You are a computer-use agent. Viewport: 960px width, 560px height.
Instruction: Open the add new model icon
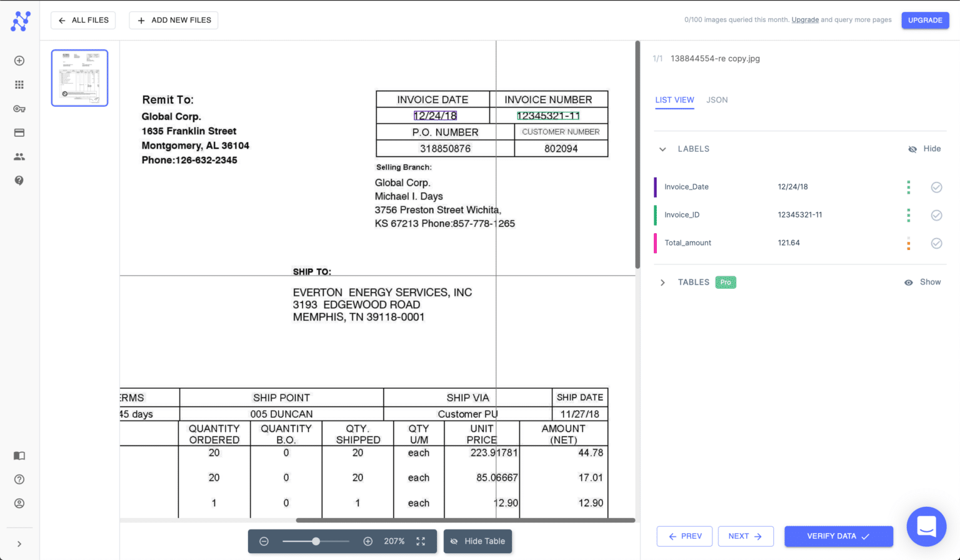pyautogui.click(x=19, y=61)
